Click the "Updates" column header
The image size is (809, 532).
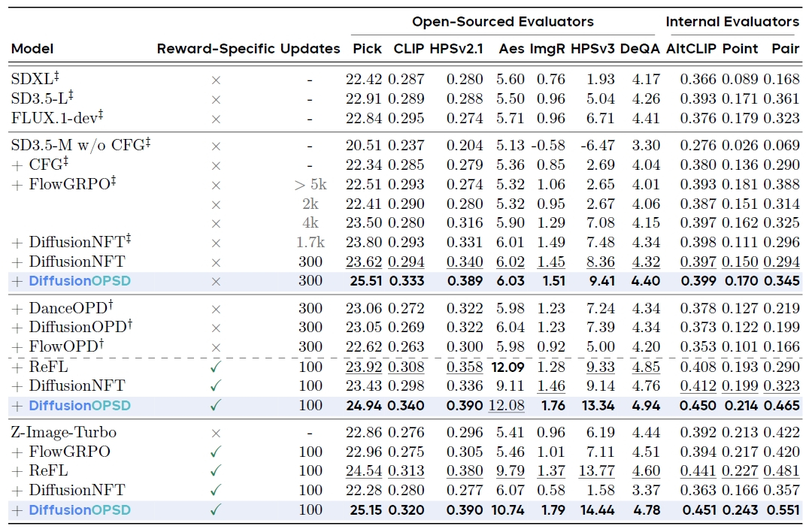point(310,49)
